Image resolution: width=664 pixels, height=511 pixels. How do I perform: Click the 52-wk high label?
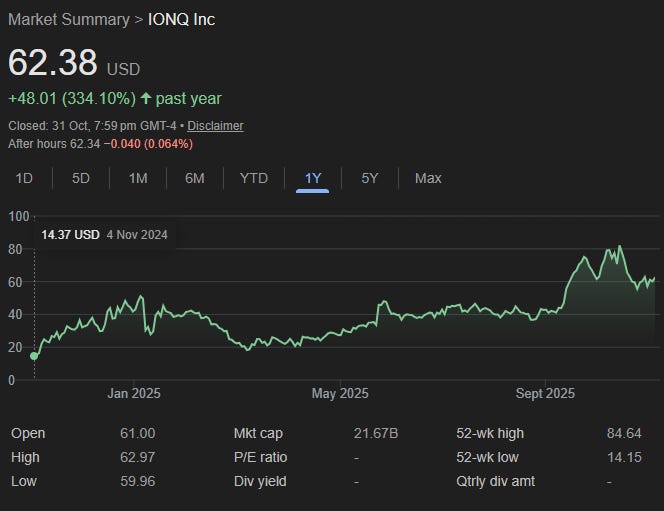[x=490, y=433]
